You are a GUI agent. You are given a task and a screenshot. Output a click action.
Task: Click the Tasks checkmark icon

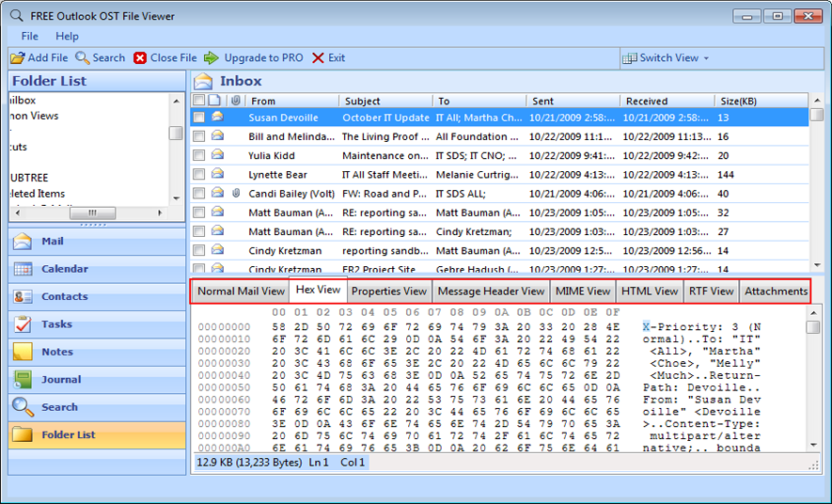point(23,324)
